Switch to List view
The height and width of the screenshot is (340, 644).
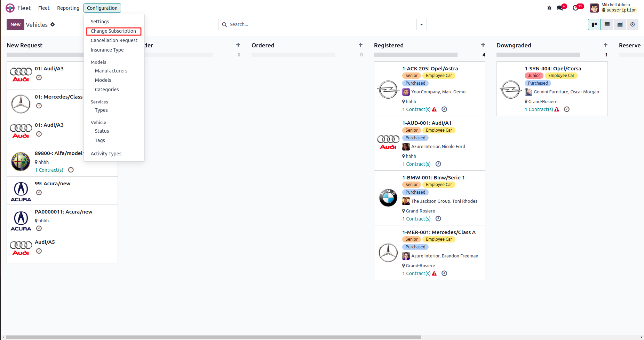pyautogui.click(x=607, y=24)
